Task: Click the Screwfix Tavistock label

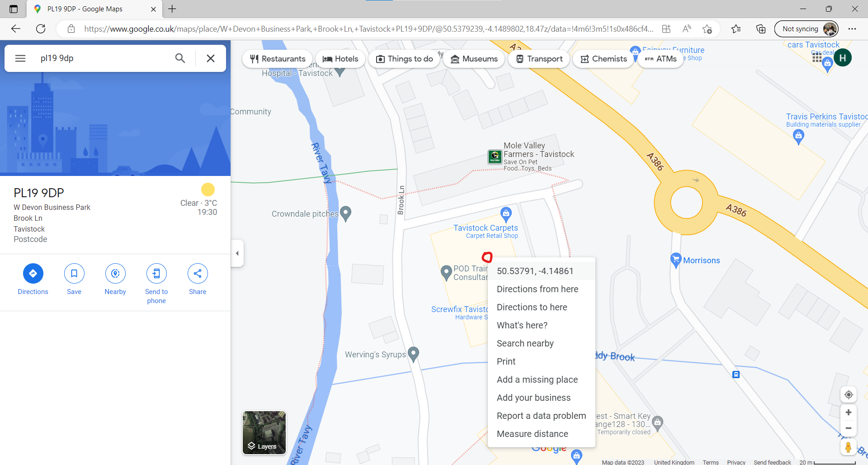Action: (460, 309)
